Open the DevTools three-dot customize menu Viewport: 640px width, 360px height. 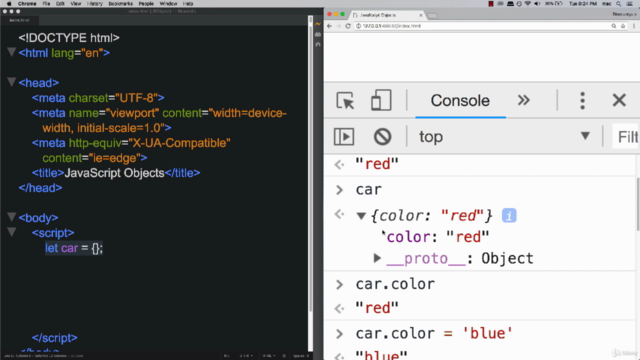[582, 100]
